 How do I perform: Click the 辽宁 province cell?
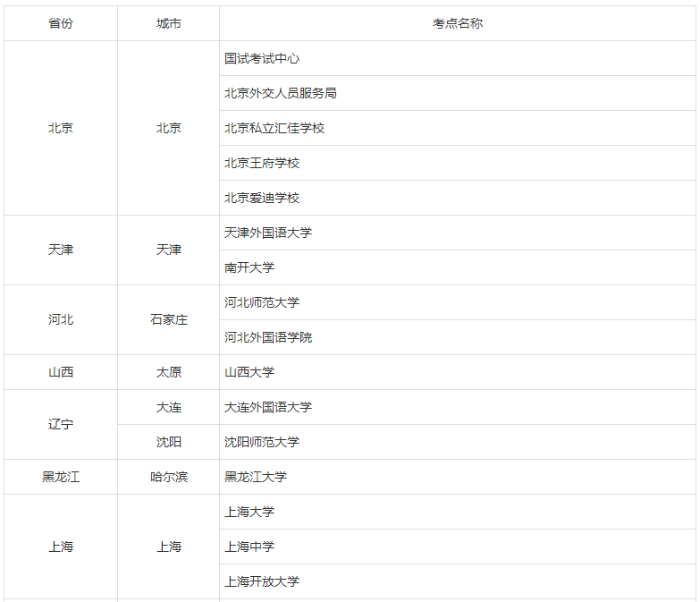61,425
